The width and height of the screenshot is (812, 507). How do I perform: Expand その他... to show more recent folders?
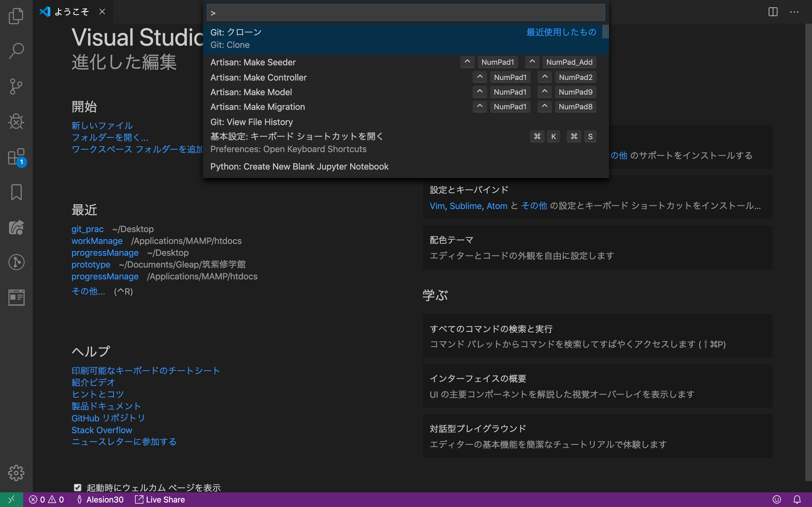(88, 292)
